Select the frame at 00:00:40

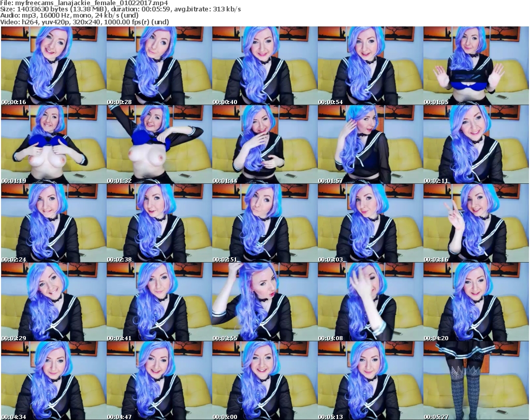coord(264,66)
